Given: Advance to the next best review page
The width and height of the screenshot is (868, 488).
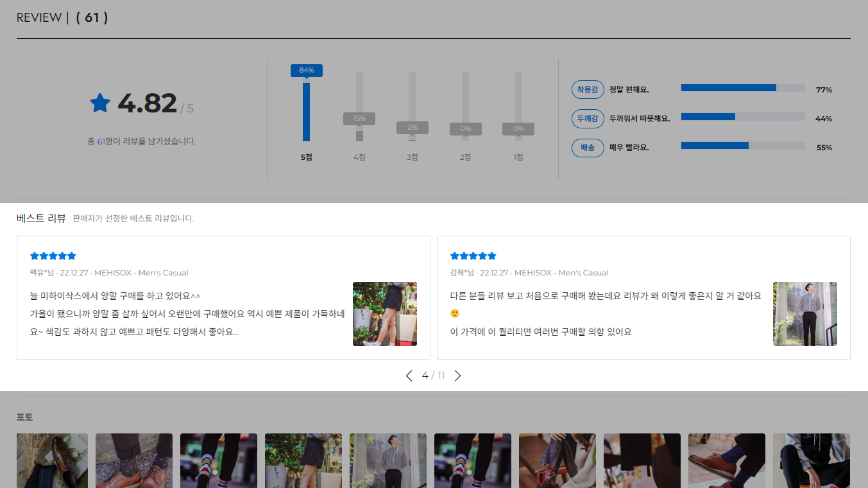Looking at the screenshot, I should [457, 376].
